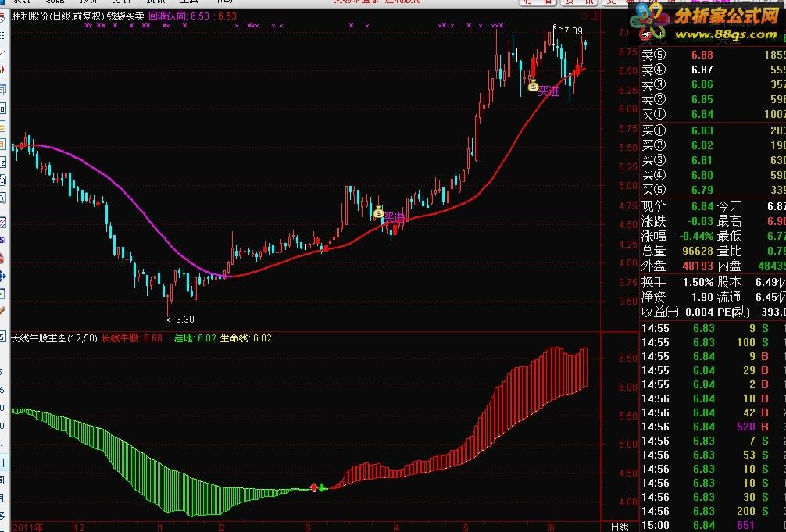
Task: Select the 买④ bid row at 6.80
Action: pos(713,175)
